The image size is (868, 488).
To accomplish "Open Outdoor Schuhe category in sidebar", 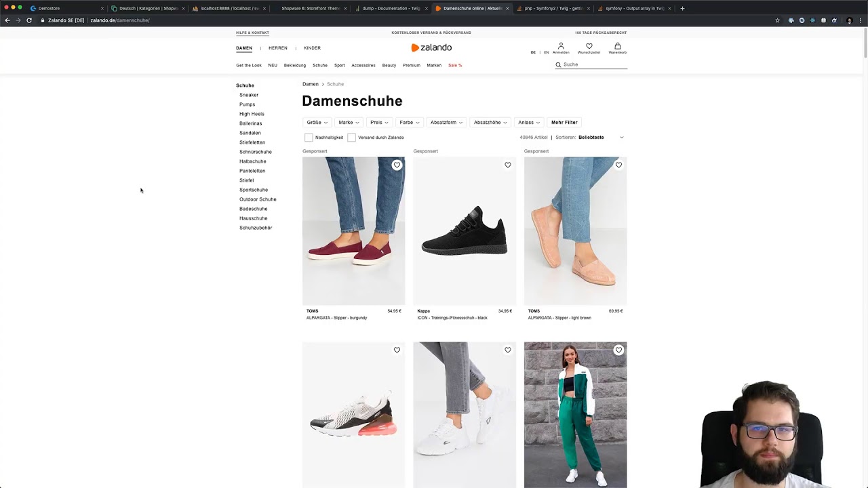I will [x=258, y=199].
